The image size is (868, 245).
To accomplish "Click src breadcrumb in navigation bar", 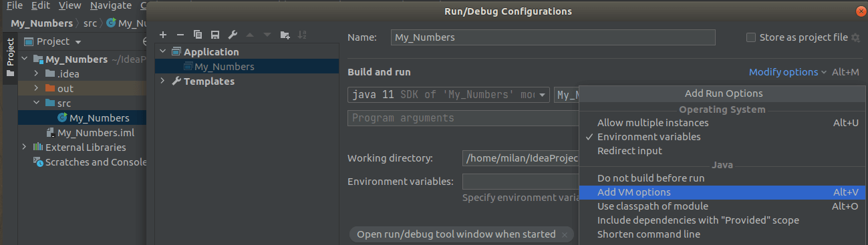I will click(x=90, y=23).
